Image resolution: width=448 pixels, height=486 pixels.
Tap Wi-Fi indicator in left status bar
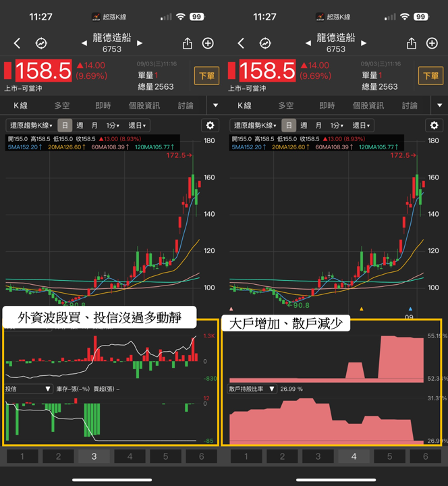tap(180, 17)
